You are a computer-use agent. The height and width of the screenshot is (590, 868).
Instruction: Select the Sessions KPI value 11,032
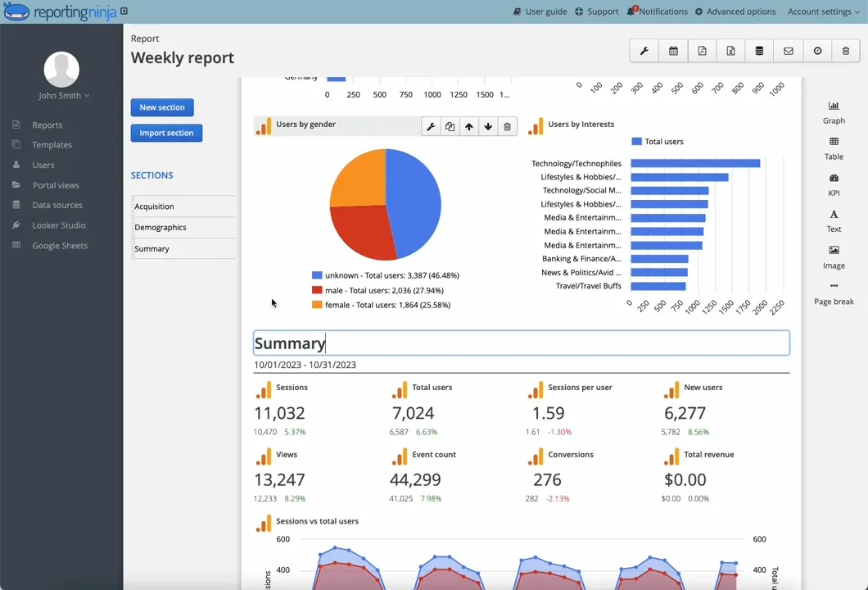pos(279,413)
